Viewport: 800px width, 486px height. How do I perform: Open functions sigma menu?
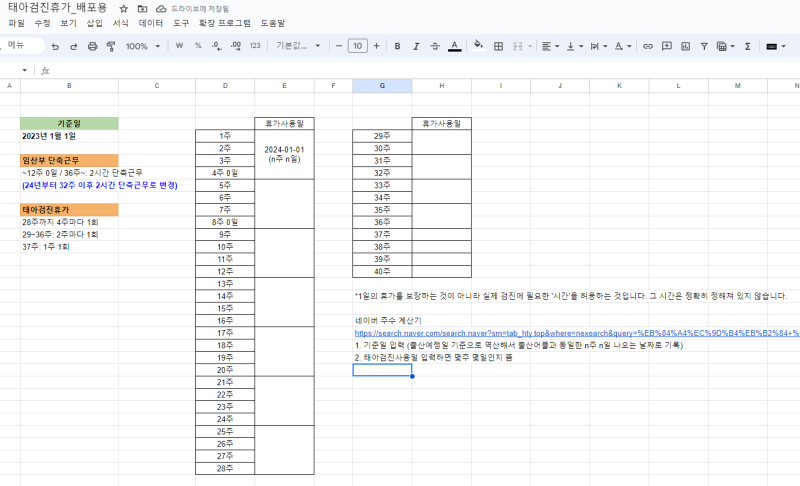pos(747,46)
